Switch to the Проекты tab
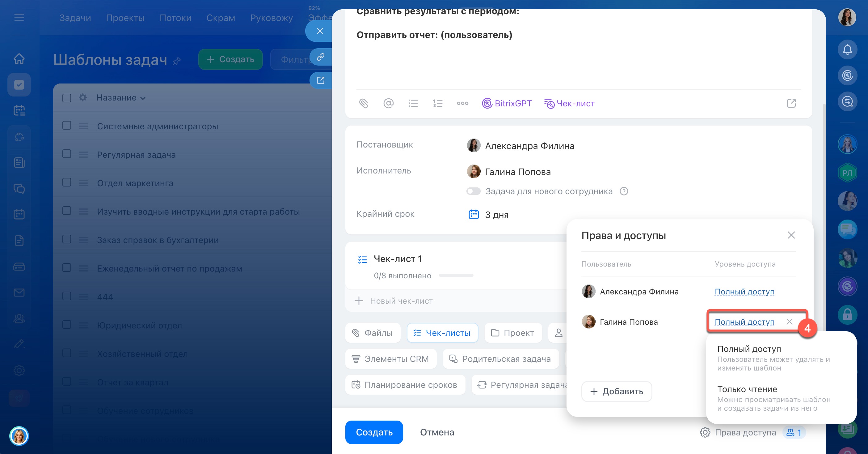868x454 pixels. pyautogui.click(x=125, y=18)
